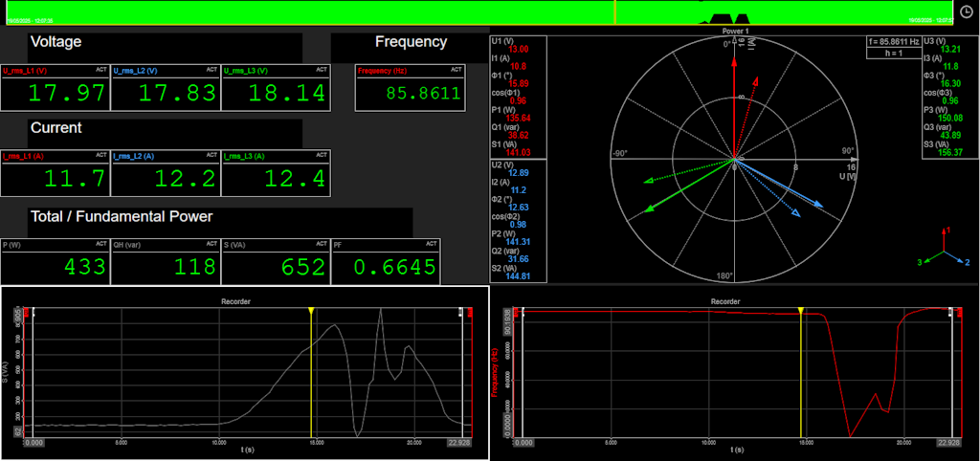
Task: Click the Current section heading
Action: pyautogui.click(x=56, y=128)
